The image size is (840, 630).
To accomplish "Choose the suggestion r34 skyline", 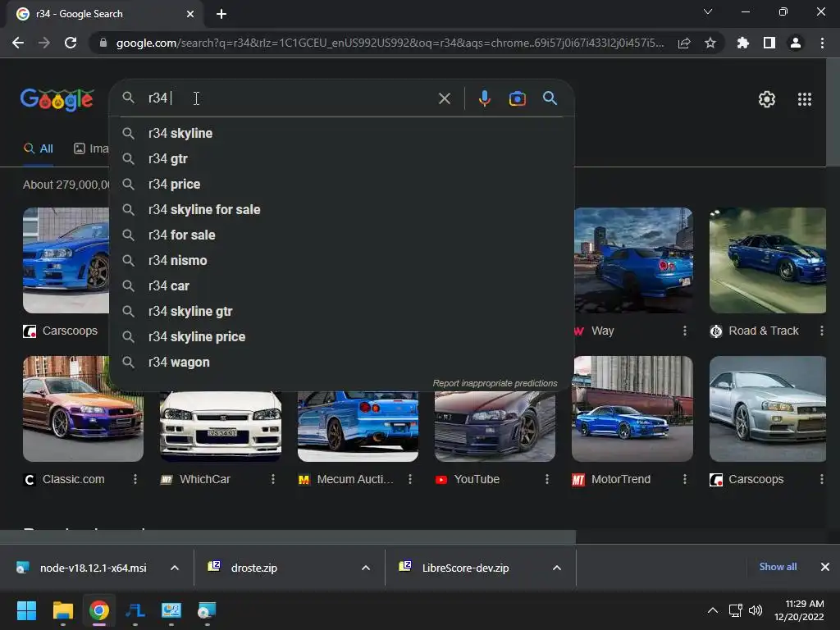I will (341, 134).
